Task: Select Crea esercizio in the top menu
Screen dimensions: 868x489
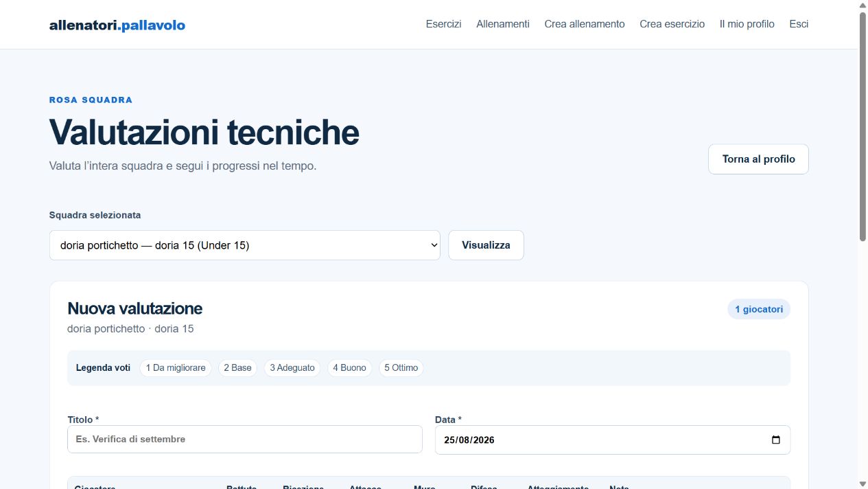Action: (672, 24)
